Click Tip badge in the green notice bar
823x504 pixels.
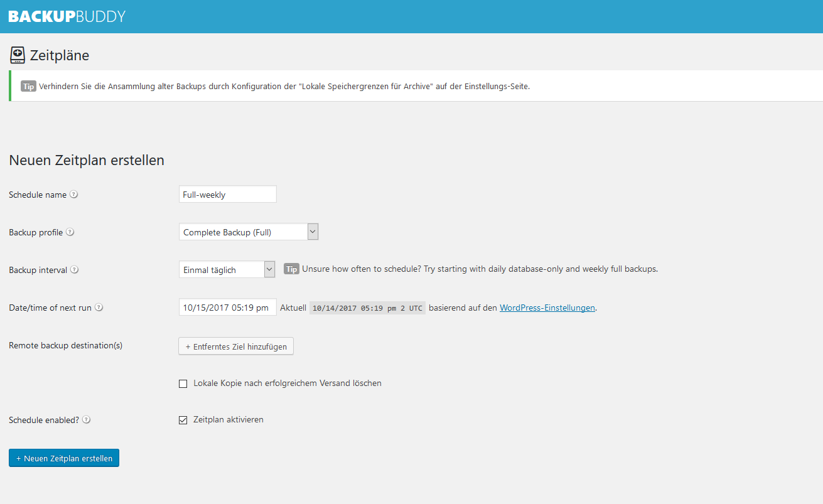[x=28, y=87]
